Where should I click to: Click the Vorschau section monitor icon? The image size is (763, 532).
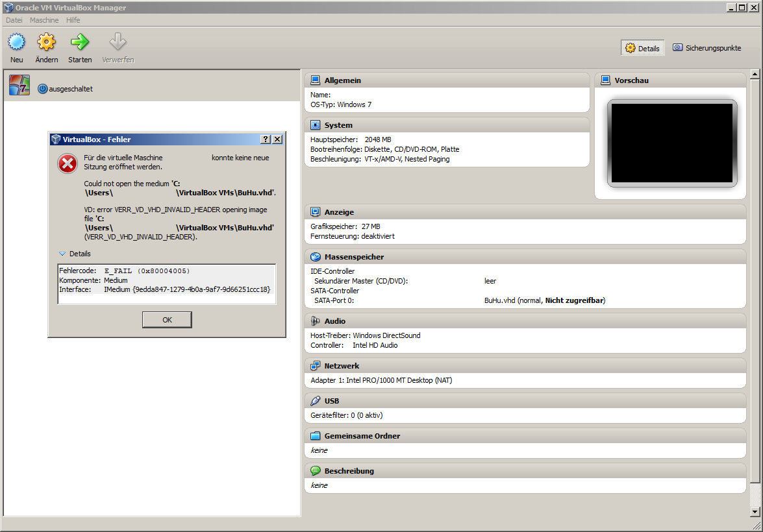605,80
